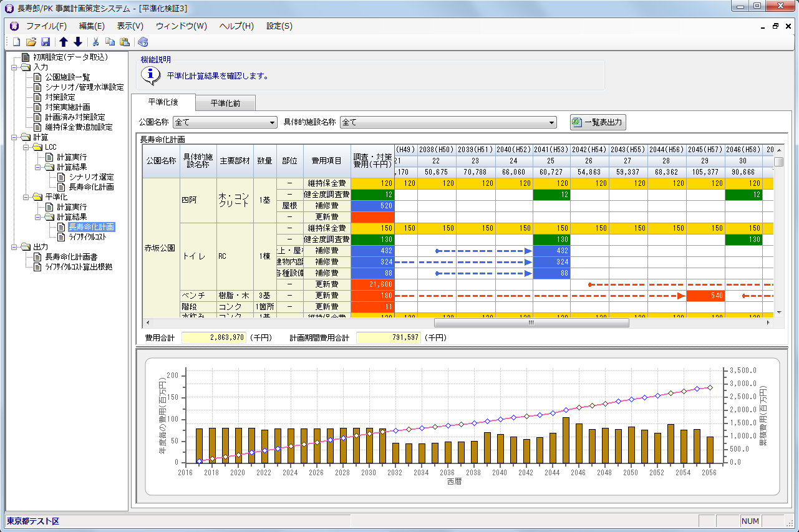799x532 pixels.
Task: Open the 公園名称 dropdown
Action: [x=225, y=123]
